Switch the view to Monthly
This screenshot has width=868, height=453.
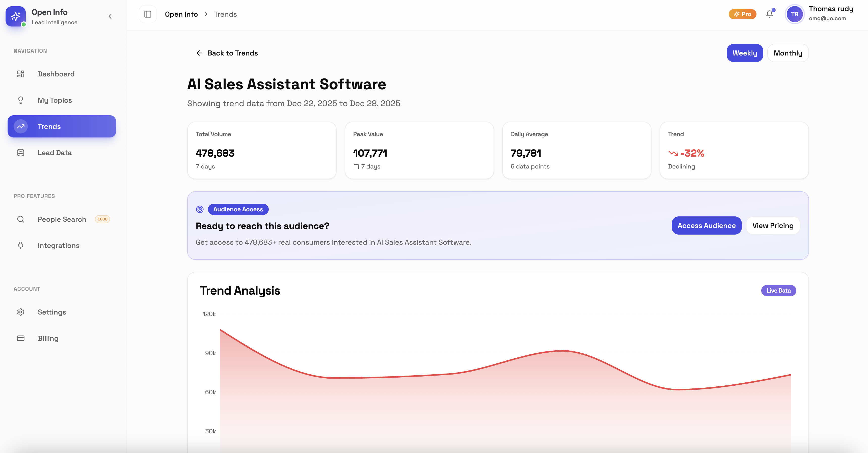coord(788,53)
